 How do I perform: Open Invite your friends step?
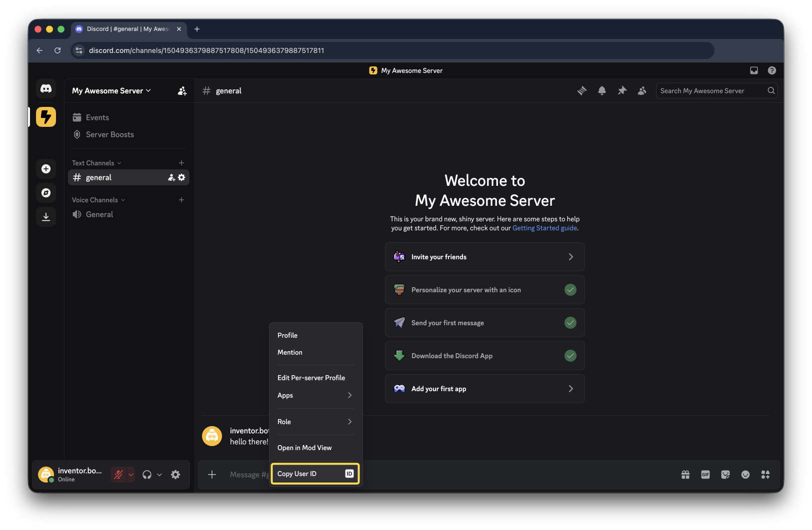485,257
